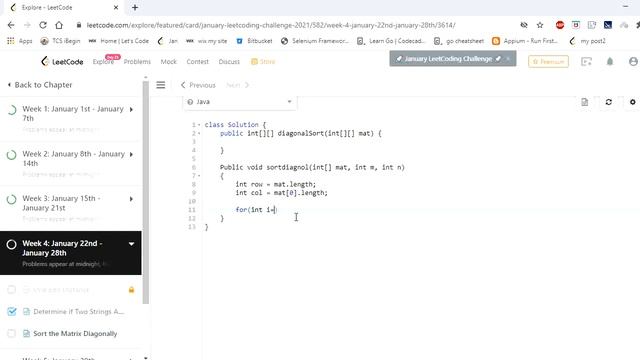This screenshot has width=640, height=360.
Task: Open the go cheatsheet bookmark
Action: coord(459,41)
